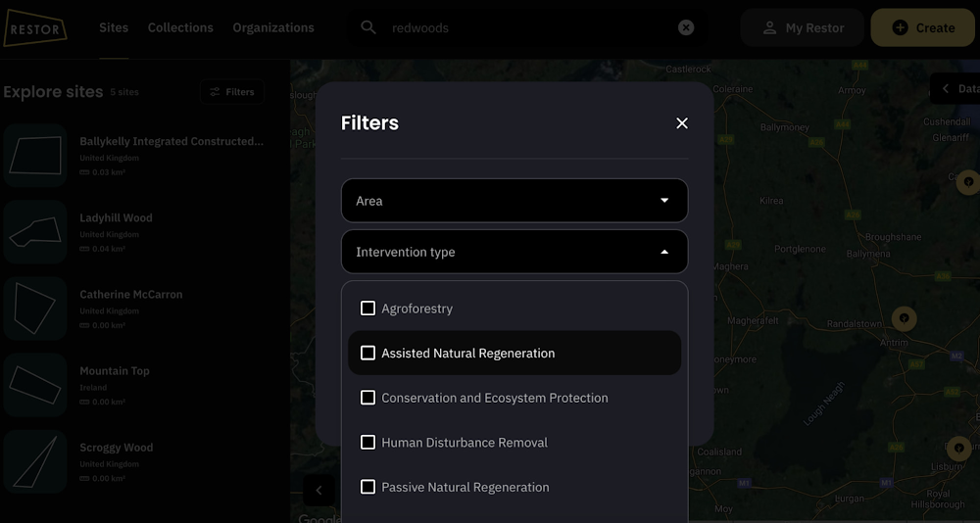The width and height of the screenshot is (980, 523).
Task: Close the Filters dialog
Action: tap(682, 123)
